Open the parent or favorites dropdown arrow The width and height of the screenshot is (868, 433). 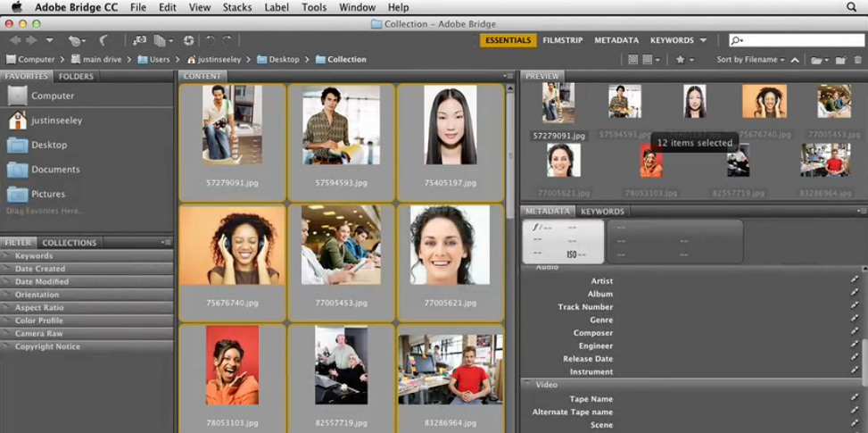tap(49, 40)
